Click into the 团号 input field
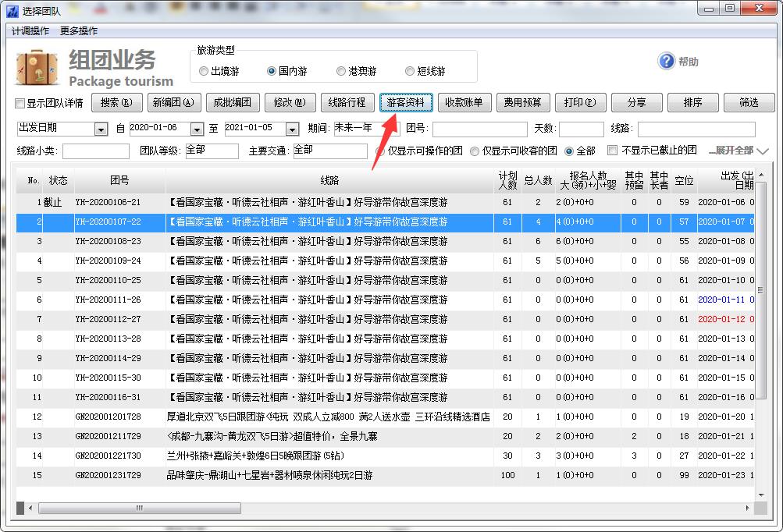 pos(479,129)
